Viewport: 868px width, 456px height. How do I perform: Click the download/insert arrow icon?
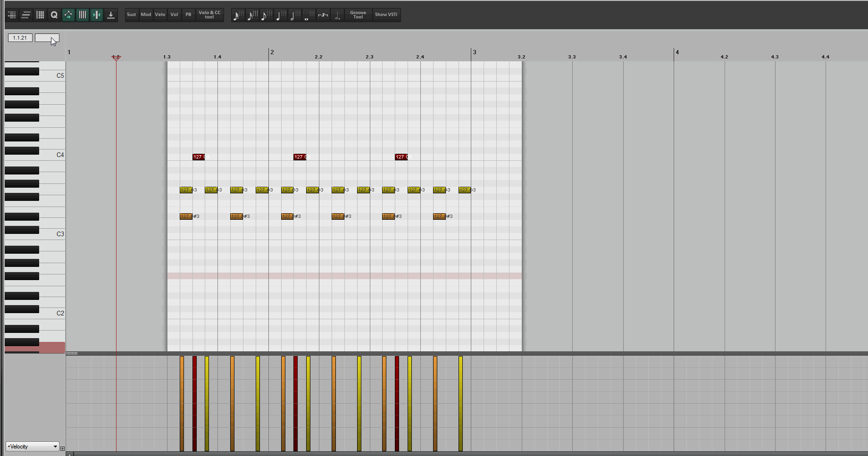111,15
